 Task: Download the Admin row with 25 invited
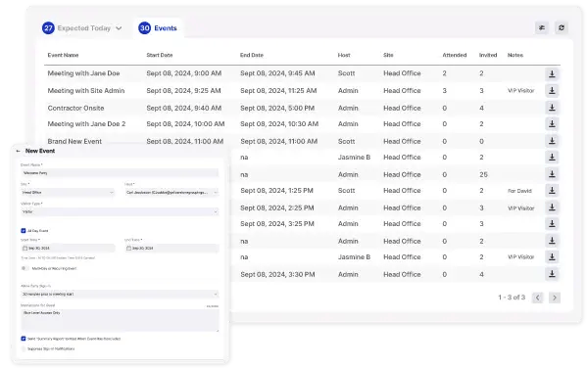pyautogui.click(x=552, y=174)
